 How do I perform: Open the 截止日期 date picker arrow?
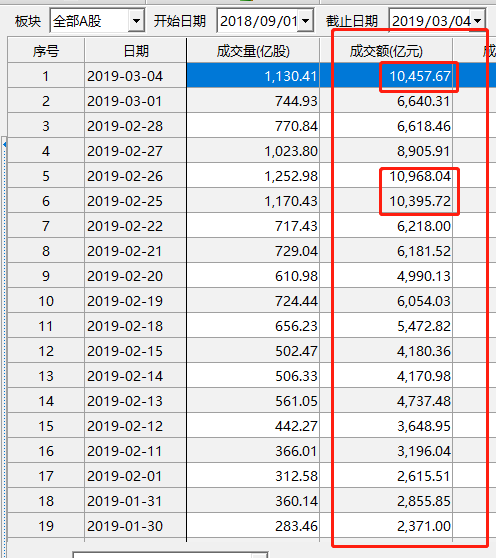coord(477,21)
